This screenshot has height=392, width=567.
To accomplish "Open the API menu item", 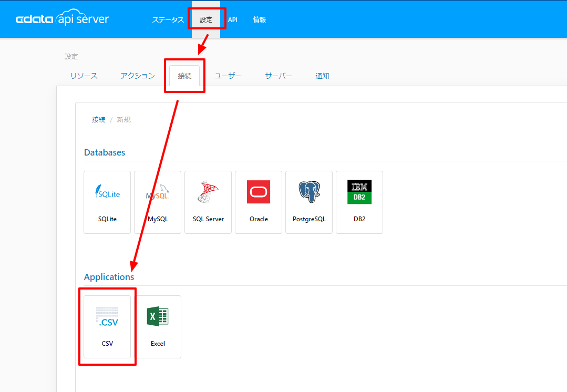I will click(x=232, y=20).
